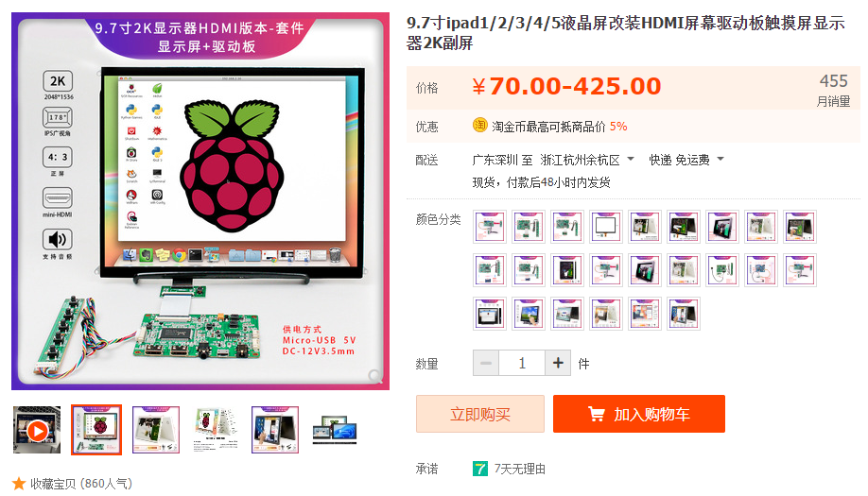Select the last thumbnail showing laptop monitors
This screenshot has width=868, height=496.
coord(335,430)
